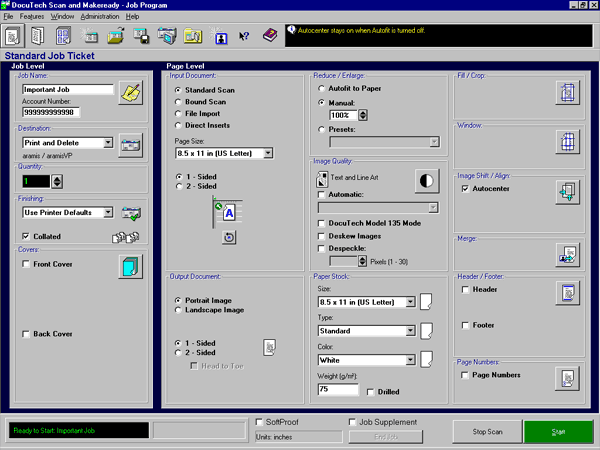This screenshot has width=600, height=450.
Task: Click the output document page icon
Action: coord(269,347)
